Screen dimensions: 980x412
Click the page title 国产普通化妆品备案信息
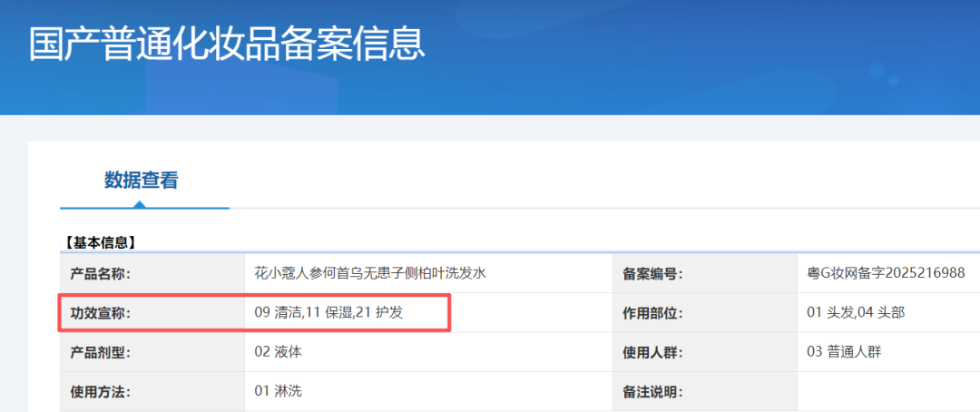[227, 44]
